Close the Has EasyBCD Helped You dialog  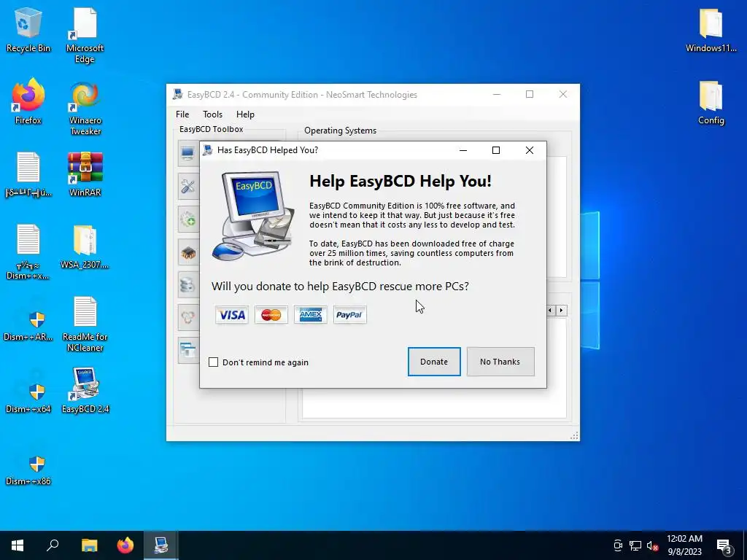pos(530,150)
